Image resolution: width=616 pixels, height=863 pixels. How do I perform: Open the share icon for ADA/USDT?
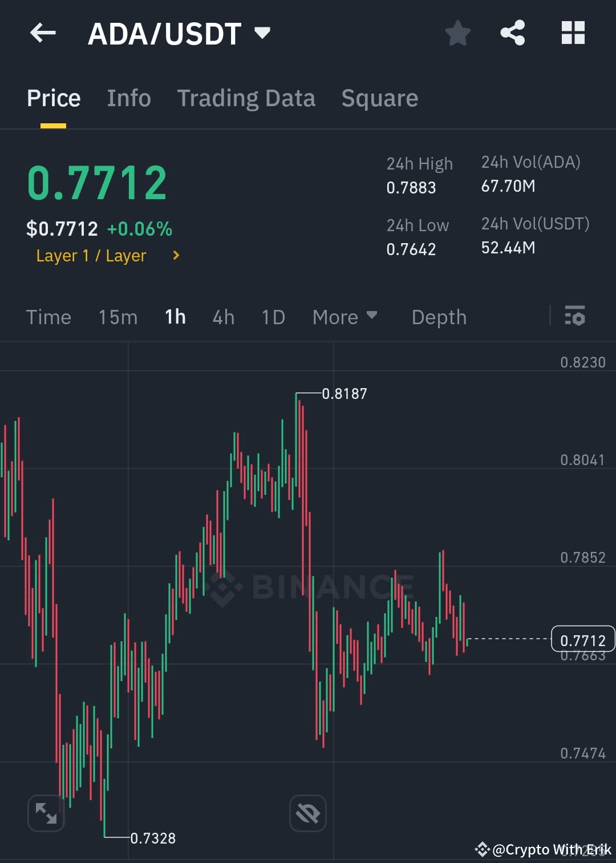click(x=512, y=33)
